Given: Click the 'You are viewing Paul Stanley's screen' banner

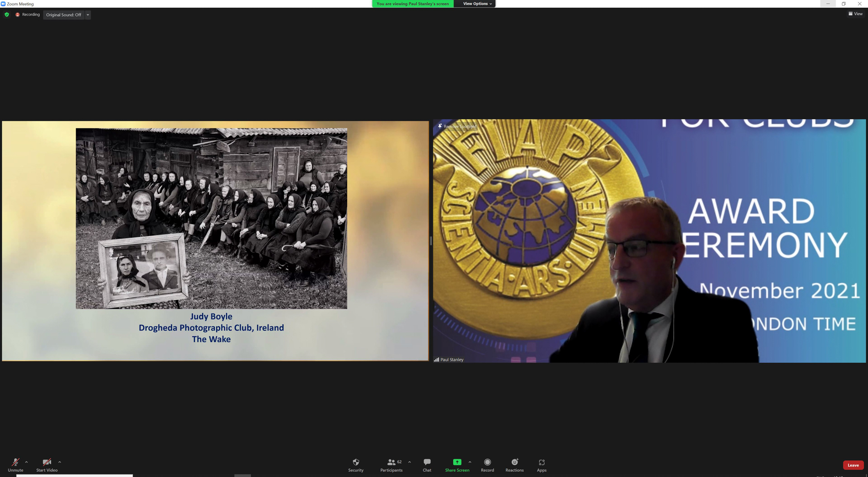Looking at the screenshot, I should pyautogui.click(x=413, y=4).
